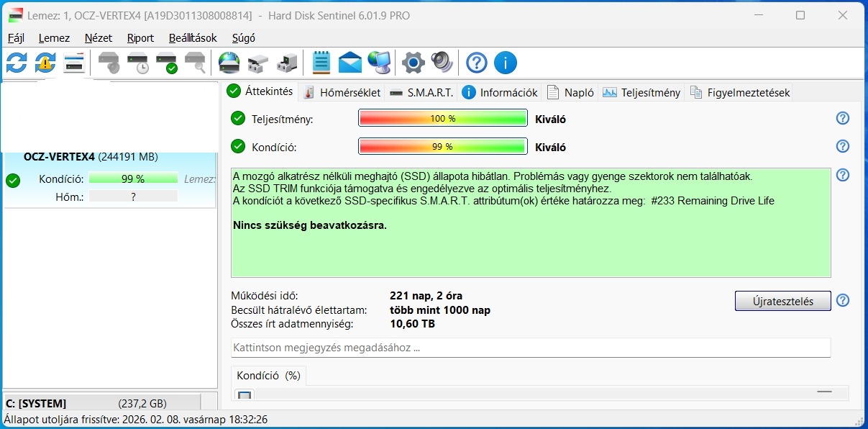This screenshot has width=868, height=429.
Task: Click the refresh icon with warning triangle
Action: click(45, 63)
